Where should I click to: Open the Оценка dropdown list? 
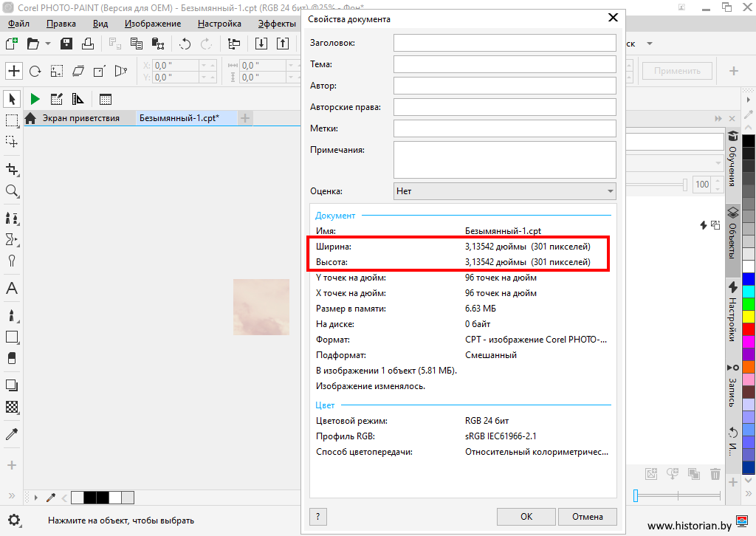pyautogui.click(x=504, y=191)
